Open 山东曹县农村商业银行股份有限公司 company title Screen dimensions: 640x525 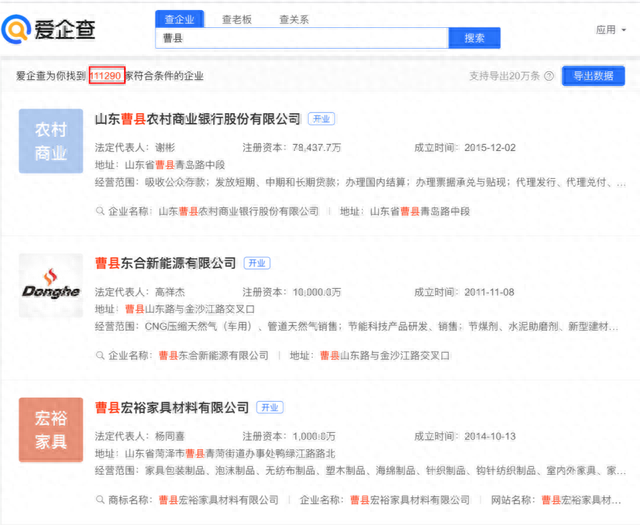coord(197,119)
